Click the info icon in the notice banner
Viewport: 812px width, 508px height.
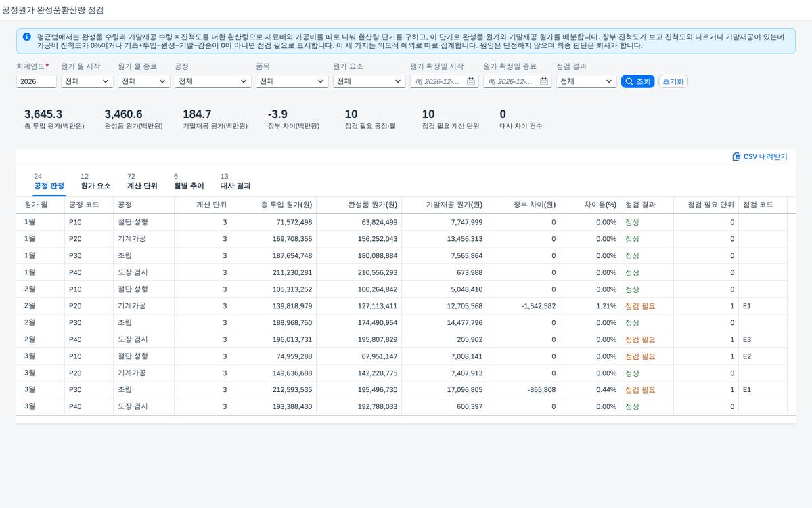pyautogui.click(x=26, y=37)
